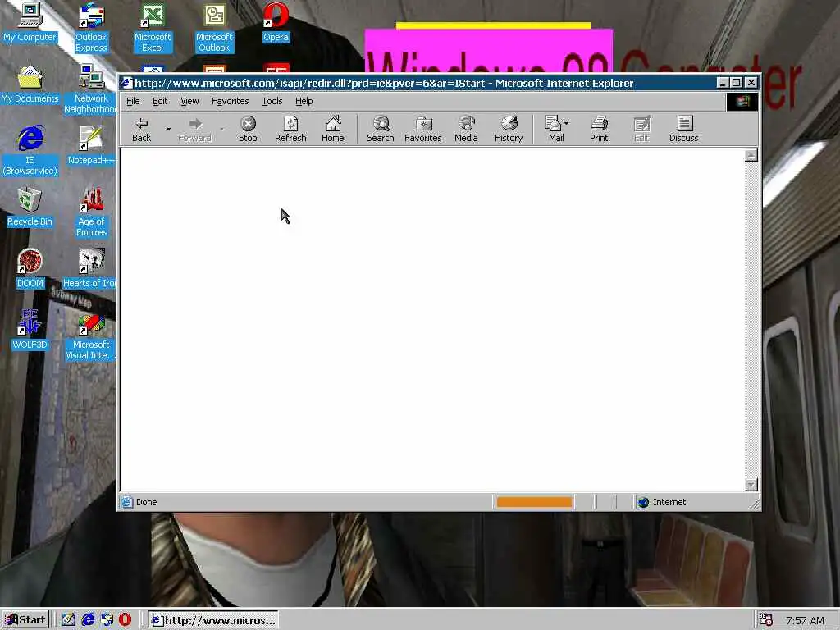Open the Start menu

pyautogui.click(x=25, y=620)
